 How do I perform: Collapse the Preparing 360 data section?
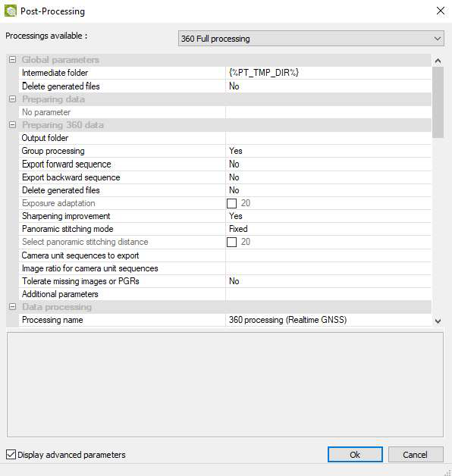point(12,125)
